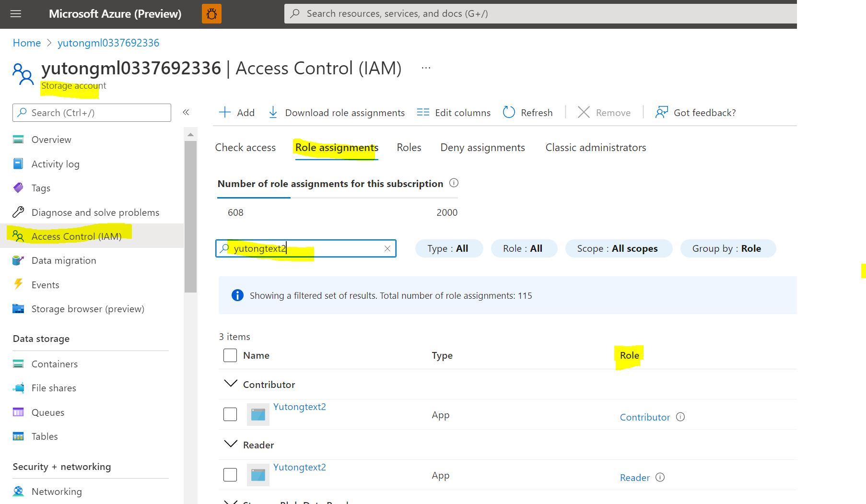
Task: Click the Queues icon
Action: point(18,412)
